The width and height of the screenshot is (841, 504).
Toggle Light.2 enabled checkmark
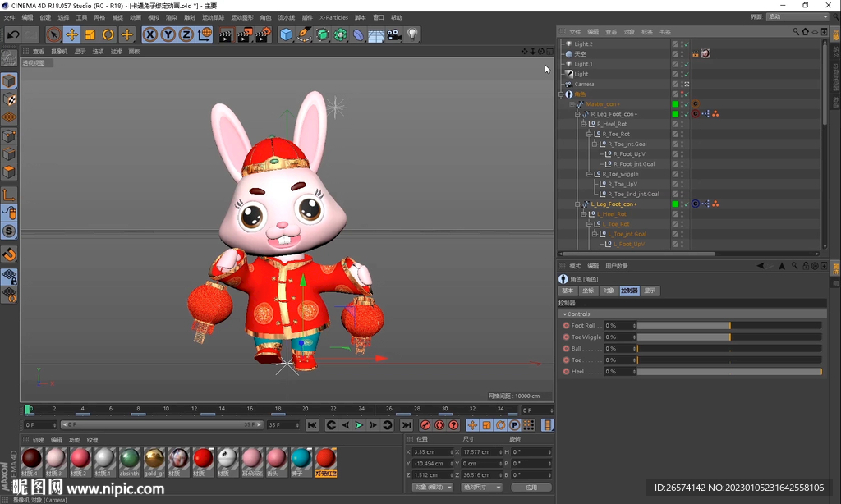(x=687, y=44)
